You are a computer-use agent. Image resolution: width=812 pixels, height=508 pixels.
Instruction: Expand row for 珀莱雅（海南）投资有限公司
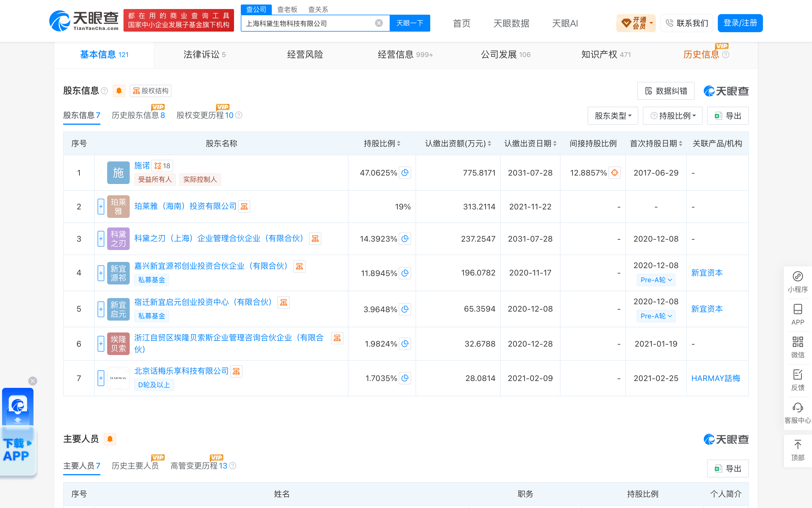(101, 207)
